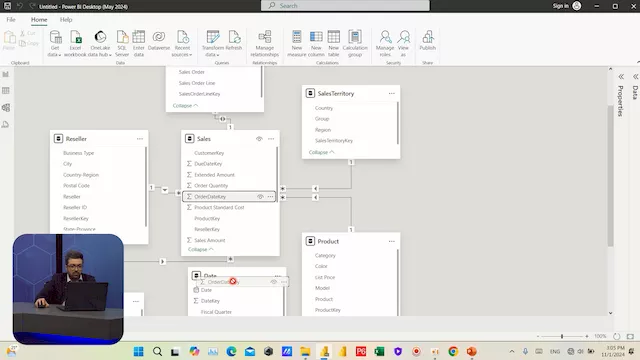Click the Publish icon
640x360 pixels.
[427, 40]
